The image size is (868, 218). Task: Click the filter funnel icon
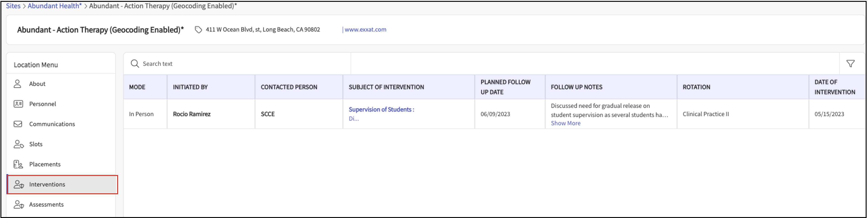pyautogui.click(x=850, y=64)
